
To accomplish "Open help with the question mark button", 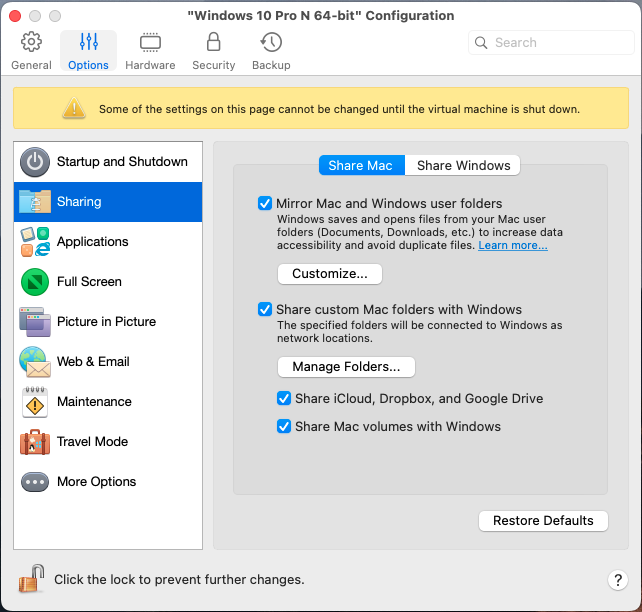I will click(x=618, y=580).
